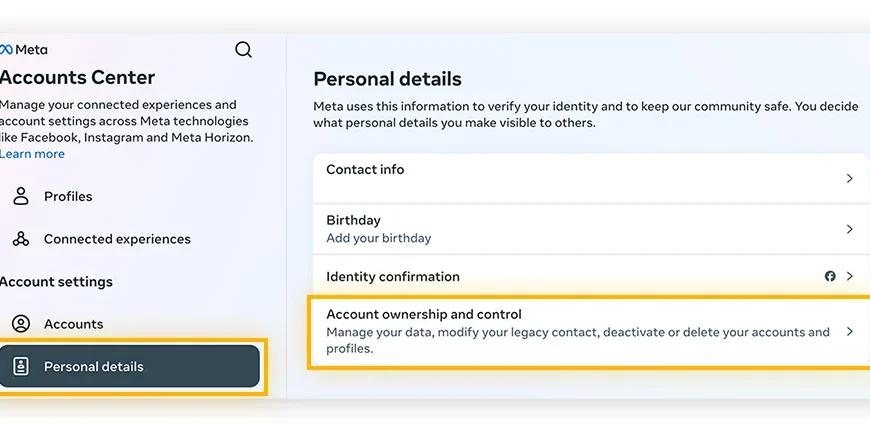The height and width of the screenshot is (432, 870).
Task: Click 'Manage your data, modify your legacy contact' description
Action: pos(578,340)
